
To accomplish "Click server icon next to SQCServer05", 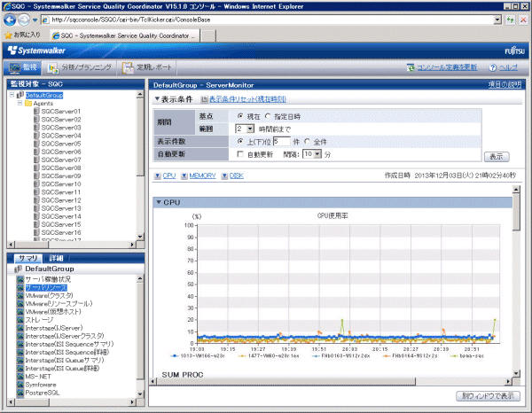I will [x=36, y=144].
